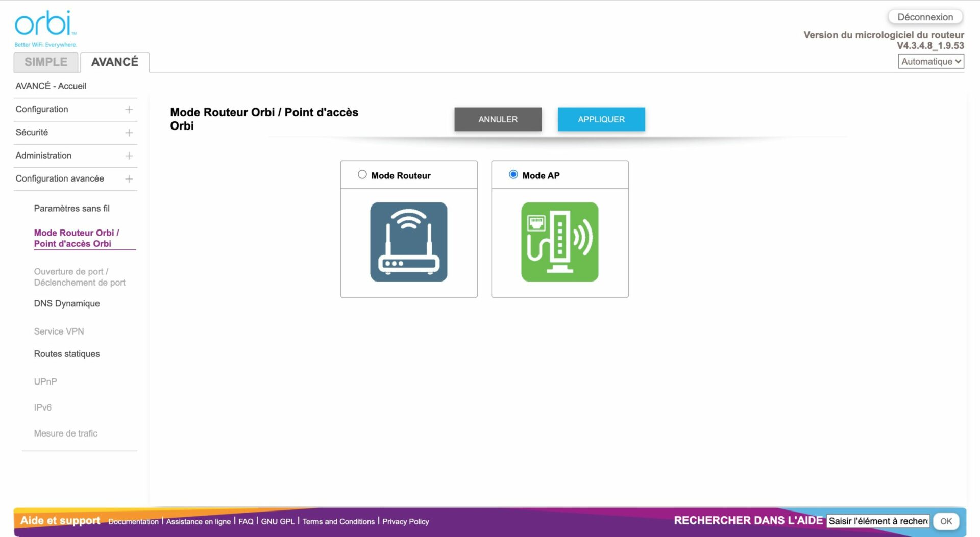Viewport: 980px width, 537px height.
Task: Open Terms and Conditions link
Action: tap(338, 521)
